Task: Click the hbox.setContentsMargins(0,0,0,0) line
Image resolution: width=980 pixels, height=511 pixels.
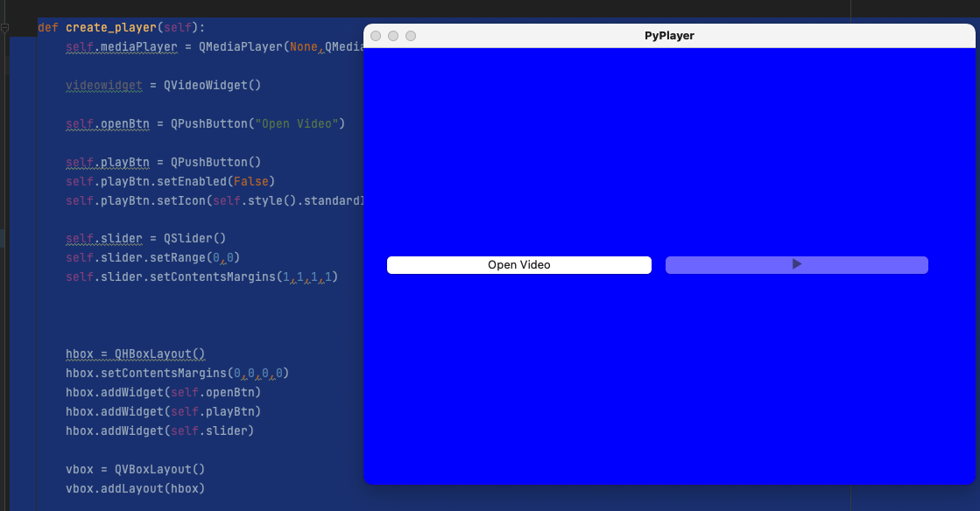Action: coord(178,373)
